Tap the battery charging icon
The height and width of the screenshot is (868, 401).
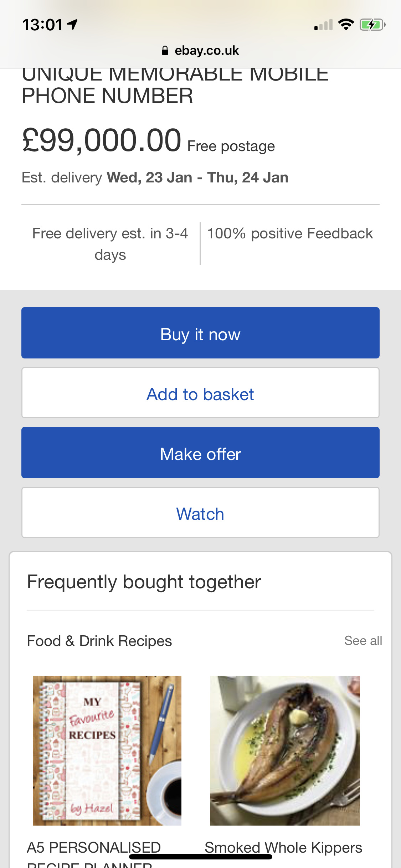(372, 25)
